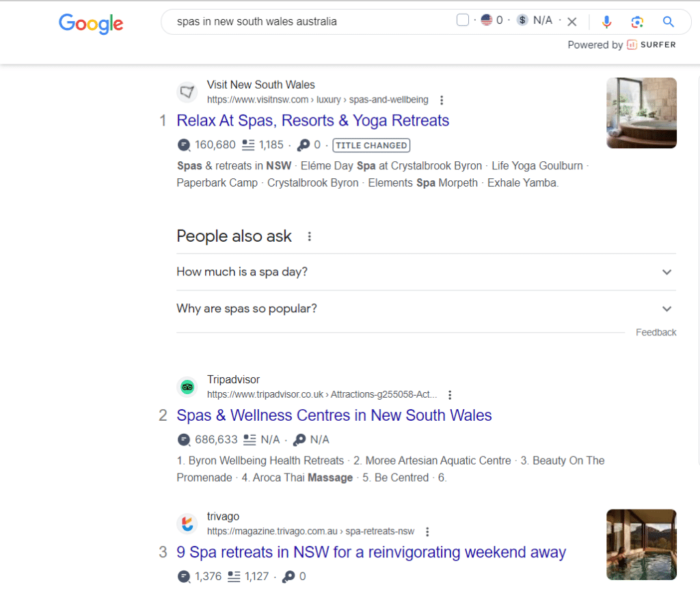Click the magazine.trivago.com.au URL breadcrumb
The height and width of the screenshot is (593, 700).
(311, 532)
